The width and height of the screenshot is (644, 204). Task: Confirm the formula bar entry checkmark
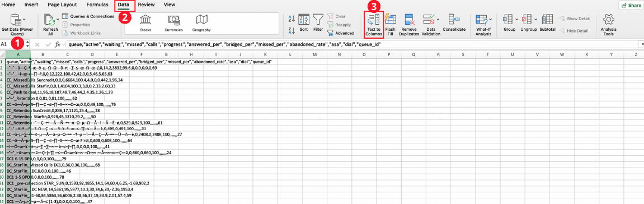click(48, 44)
